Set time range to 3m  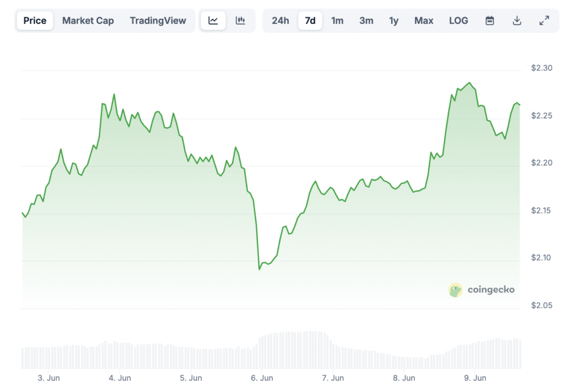(x=366, y=21)
